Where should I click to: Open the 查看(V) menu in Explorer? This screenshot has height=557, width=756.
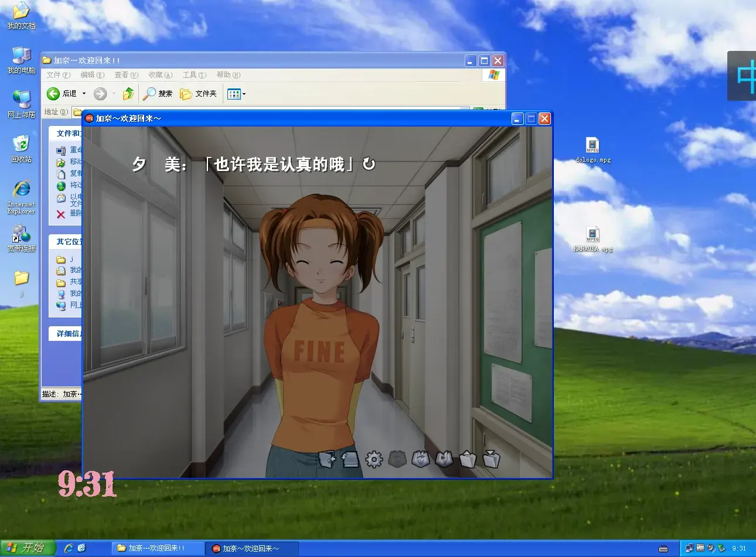point(126,75)
